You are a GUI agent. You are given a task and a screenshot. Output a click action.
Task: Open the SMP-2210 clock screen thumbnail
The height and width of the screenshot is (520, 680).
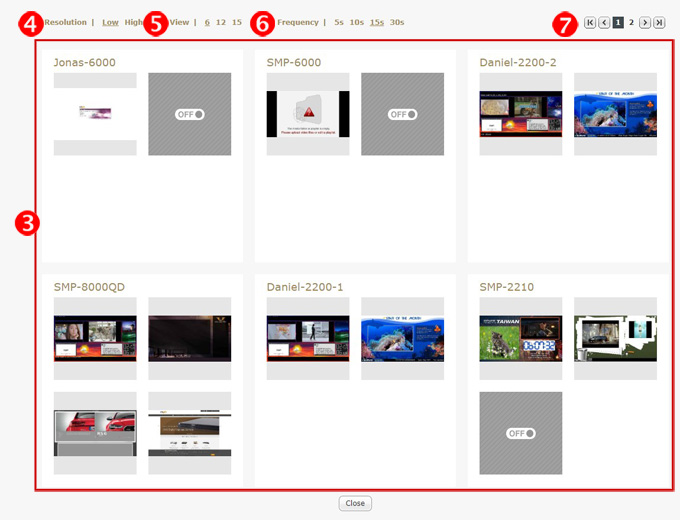521,338
